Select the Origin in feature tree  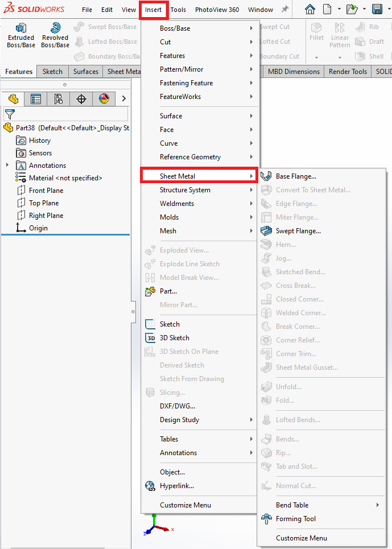pos(32,228)
